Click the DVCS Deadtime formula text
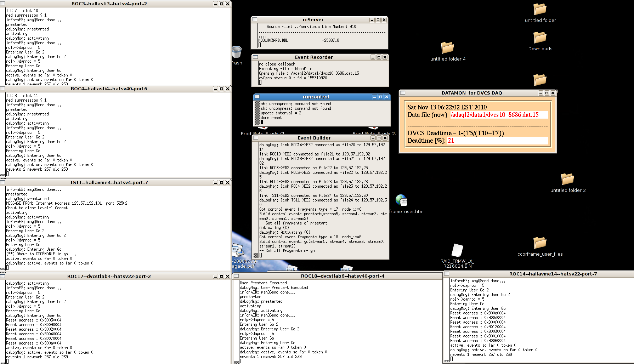 click(455, 133)
